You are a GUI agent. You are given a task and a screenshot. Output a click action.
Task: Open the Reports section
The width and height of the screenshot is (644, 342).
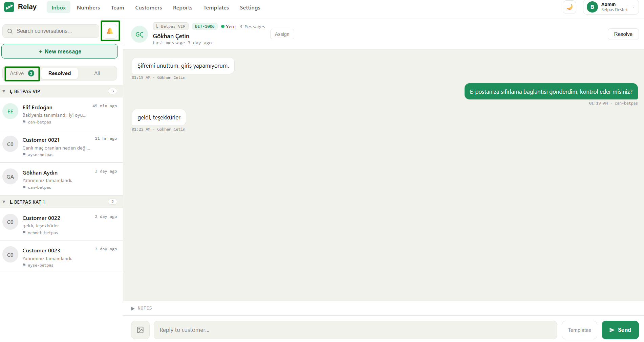[183, 7]
